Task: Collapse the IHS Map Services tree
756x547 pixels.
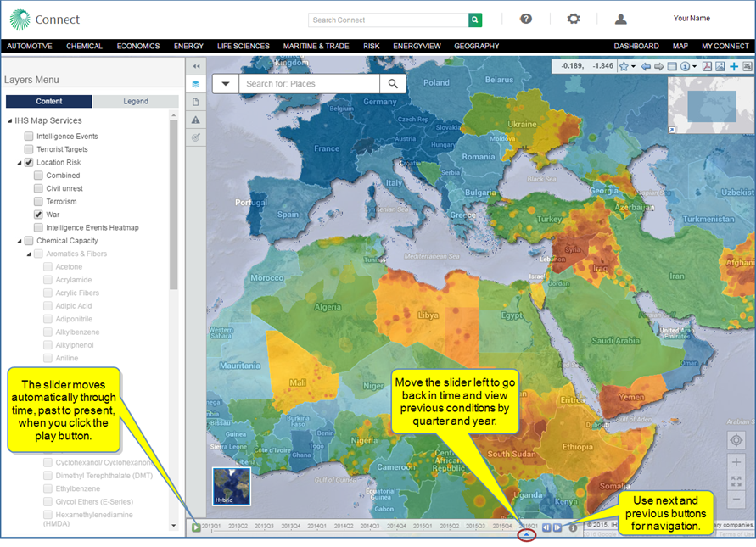Action: pyautogui.click(x=9, y=121)
